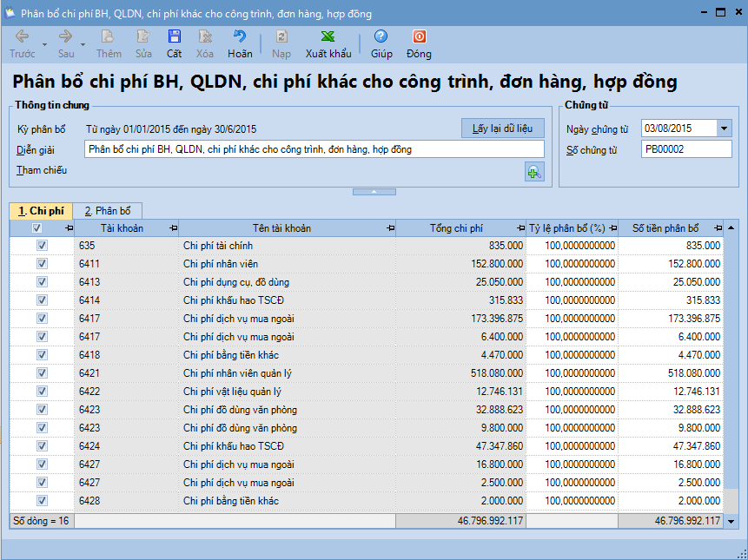Viewport: 748px width, 560px height.
Task: Click the scrollbar down arrow in grid
Action: (x=731, y=522)
